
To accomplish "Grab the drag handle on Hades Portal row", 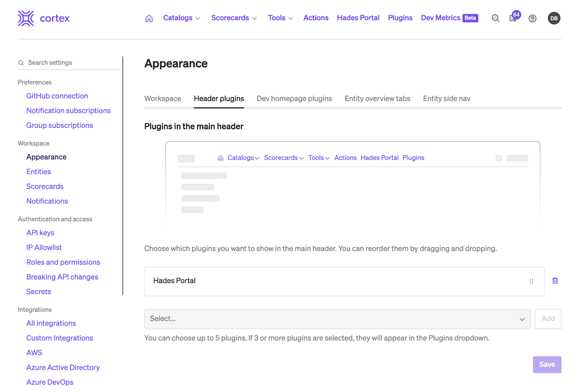I will pos(531,281).
